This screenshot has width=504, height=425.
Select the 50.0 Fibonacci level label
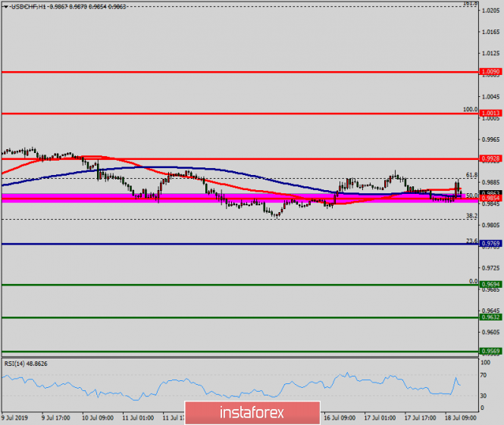[472, 195]
